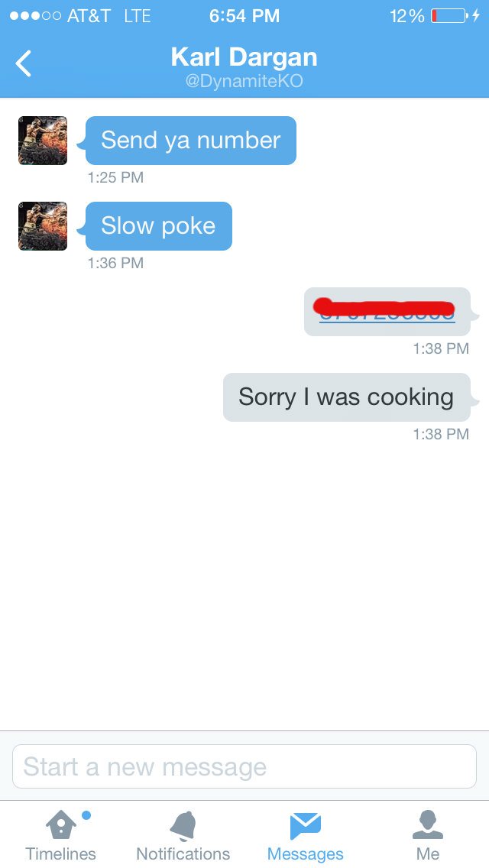
Task: Tap the Notifications tab label
Action: [183, 853]
